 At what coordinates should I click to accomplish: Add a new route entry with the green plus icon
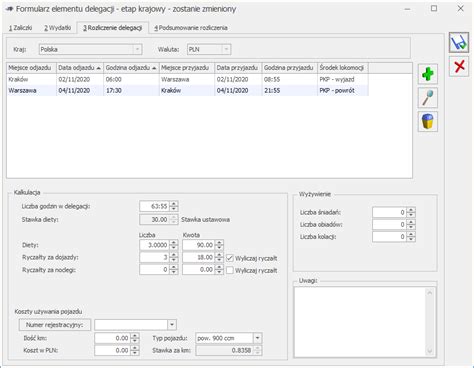(x=428, y=74)
